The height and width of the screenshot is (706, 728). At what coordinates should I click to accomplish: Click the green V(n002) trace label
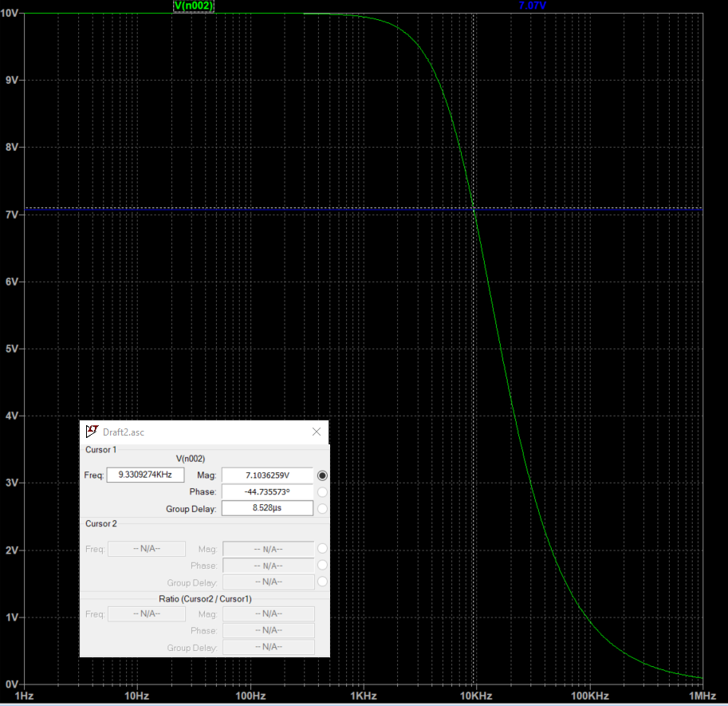click(x=193, y=6)
